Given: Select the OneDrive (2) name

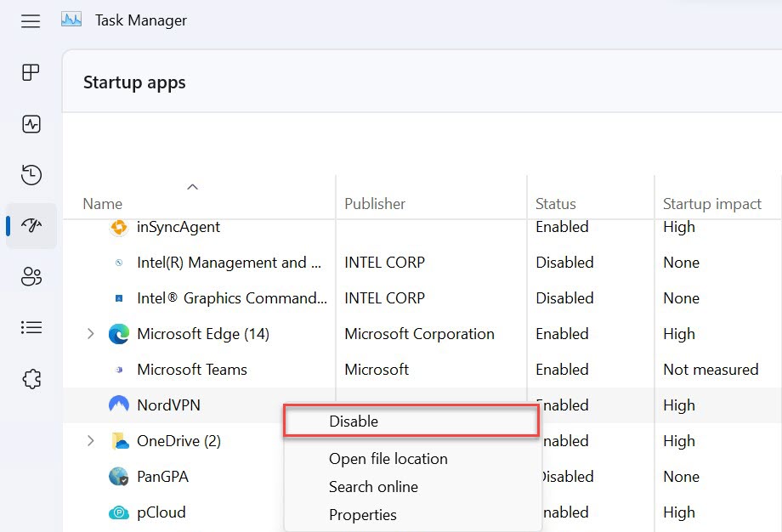Looking at the screenshot, I should click(178, 441).
